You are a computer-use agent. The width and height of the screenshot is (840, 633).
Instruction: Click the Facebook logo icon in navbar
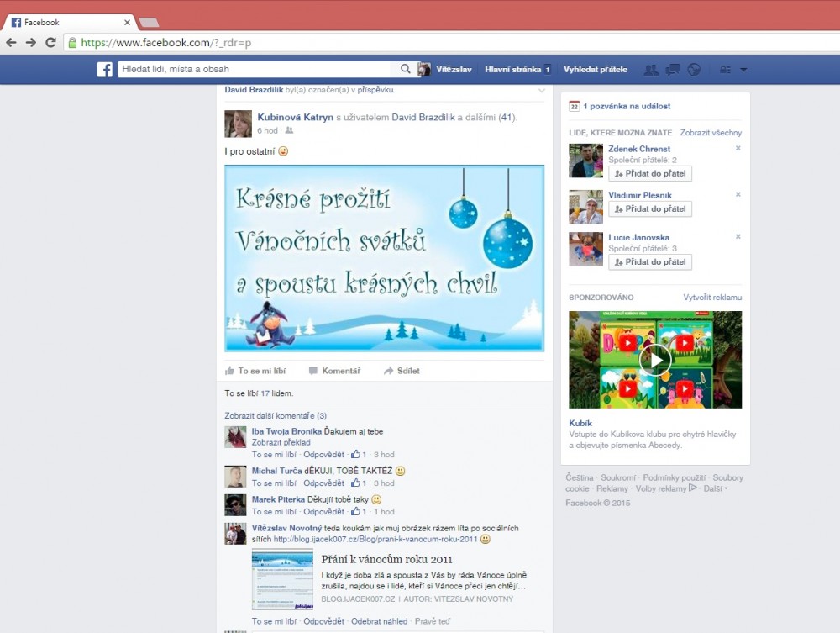pyautogui.click(x=104, y=70)
